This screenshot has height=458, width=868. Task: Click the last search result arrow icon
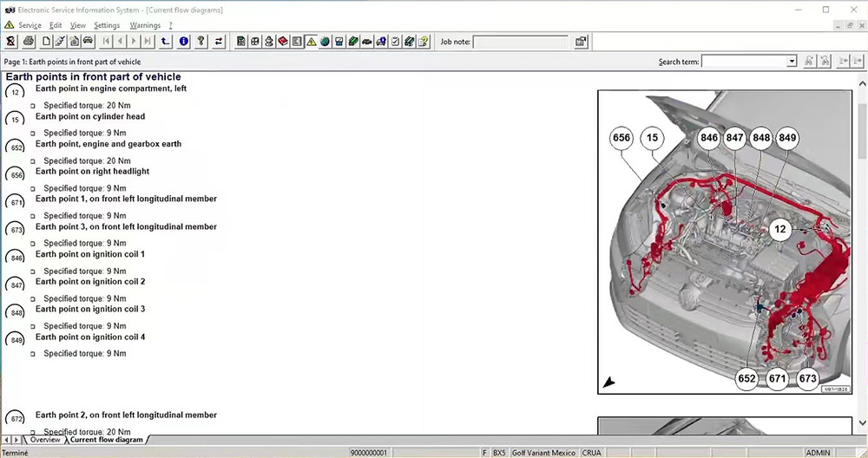[858, 62]
